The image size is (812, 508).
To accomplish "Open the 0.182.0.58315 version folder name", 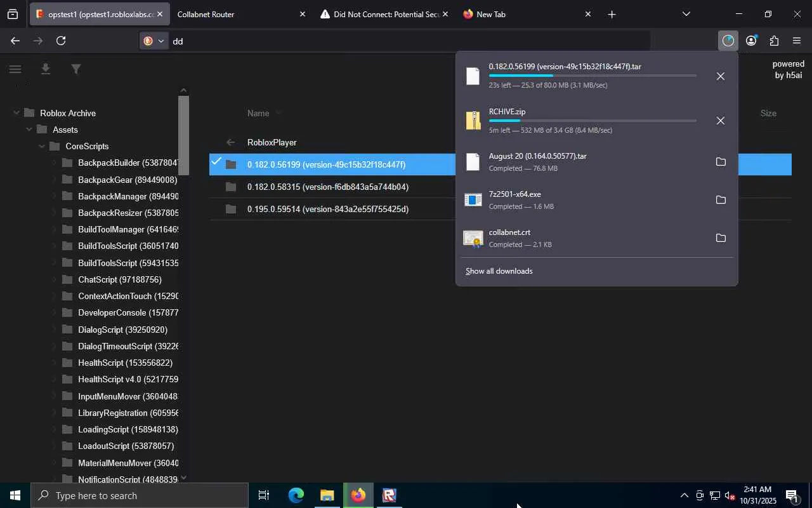I will click(x=328, y=187).
